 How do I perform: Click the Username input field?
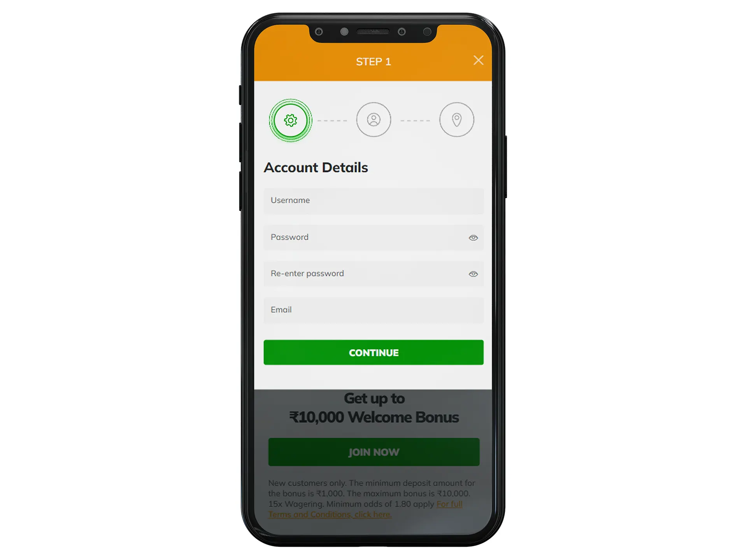373,200
